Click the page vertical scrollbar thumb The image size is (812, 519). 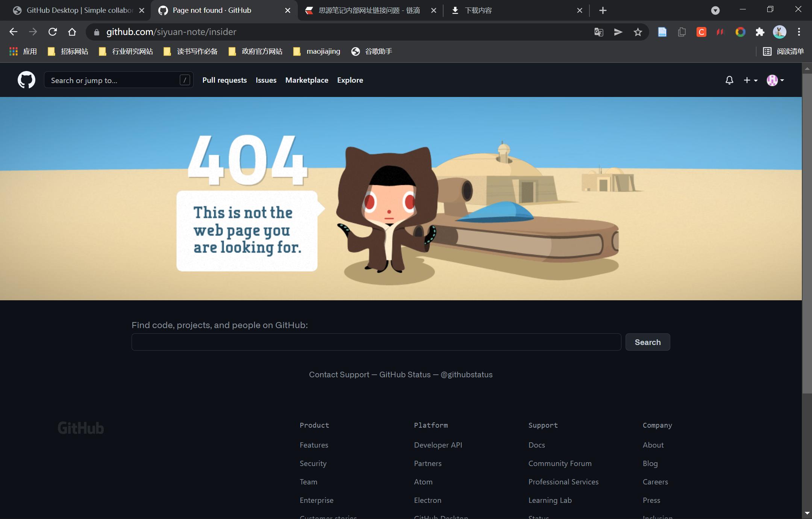807,233
